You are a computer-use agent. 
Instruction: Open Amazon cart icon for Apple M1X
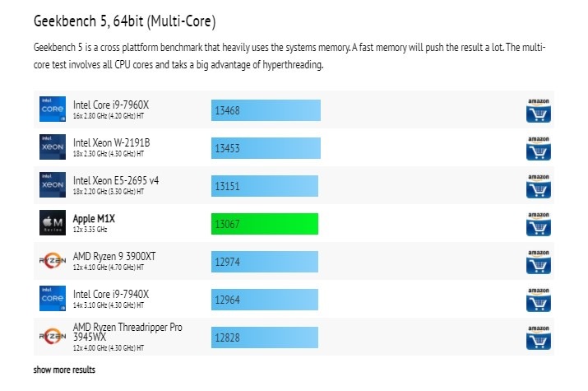pyautogui.click(x=538, y=223)
